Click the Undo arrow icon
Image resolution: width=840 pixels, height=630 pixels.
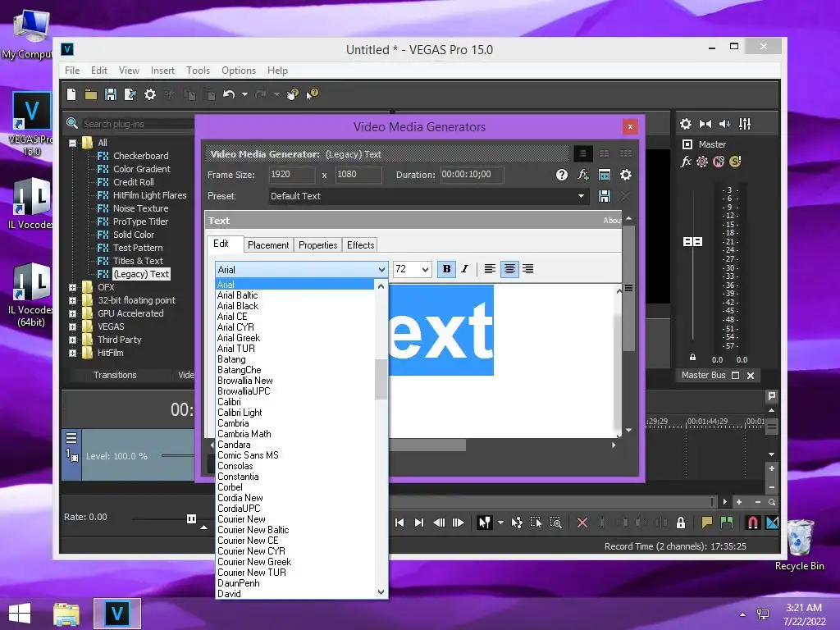point(229,95)
